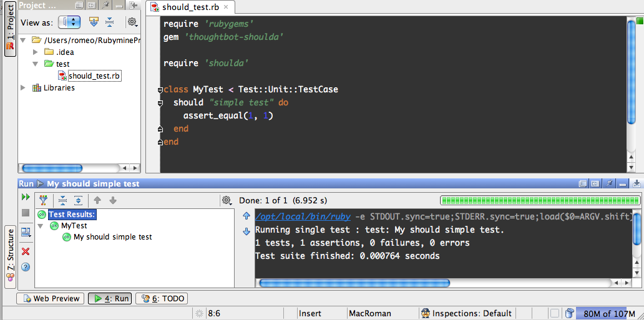Click Autoscroll from Source icon in Project panel

(x=94, y=22)
